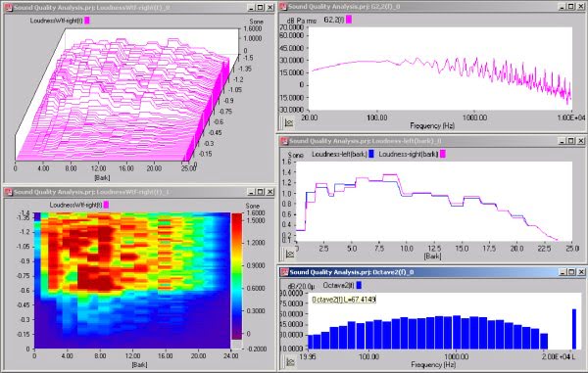Close the loudness color map window
This screenshot has width=588, height=373.
(270, 192)
